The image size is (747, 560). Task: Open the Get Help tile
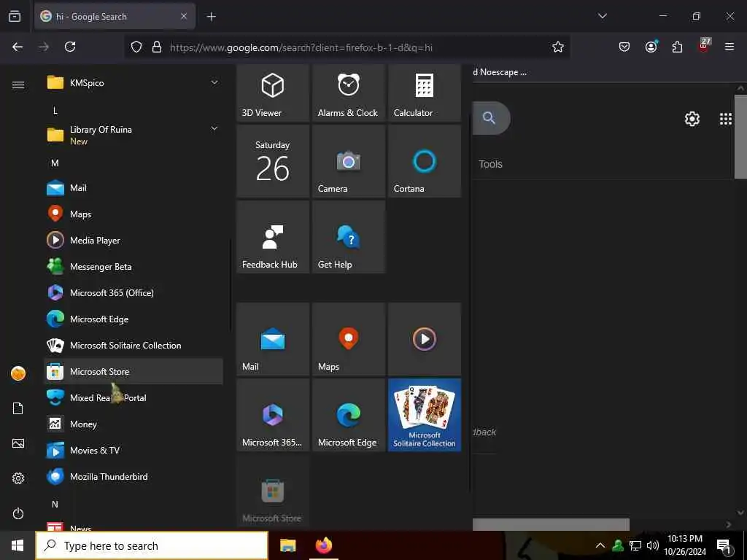pyautogui.click(x=348, y=237)
